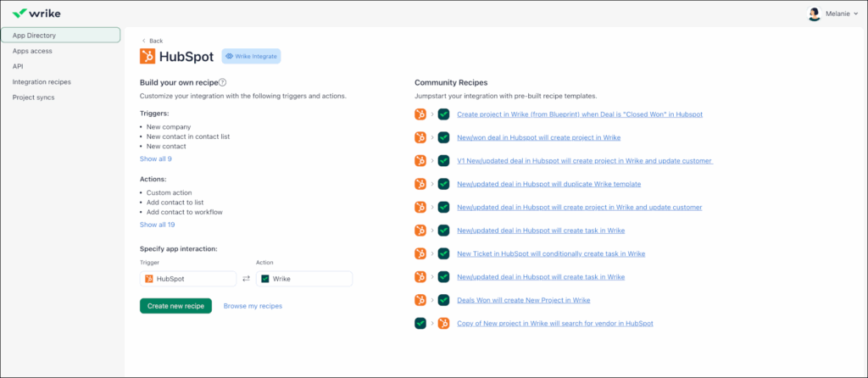Image resolution: width=868 pixels, height=378 pixels.
Task: Open API section in sidebar
Action: (18, 66)
